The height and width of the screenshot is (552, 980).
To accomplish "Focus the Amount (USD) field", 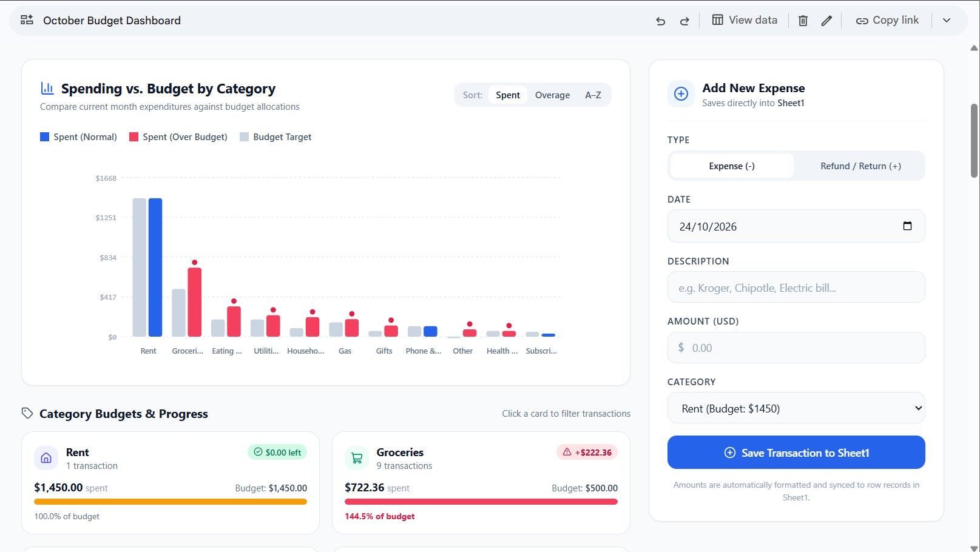I will (796, 348).
